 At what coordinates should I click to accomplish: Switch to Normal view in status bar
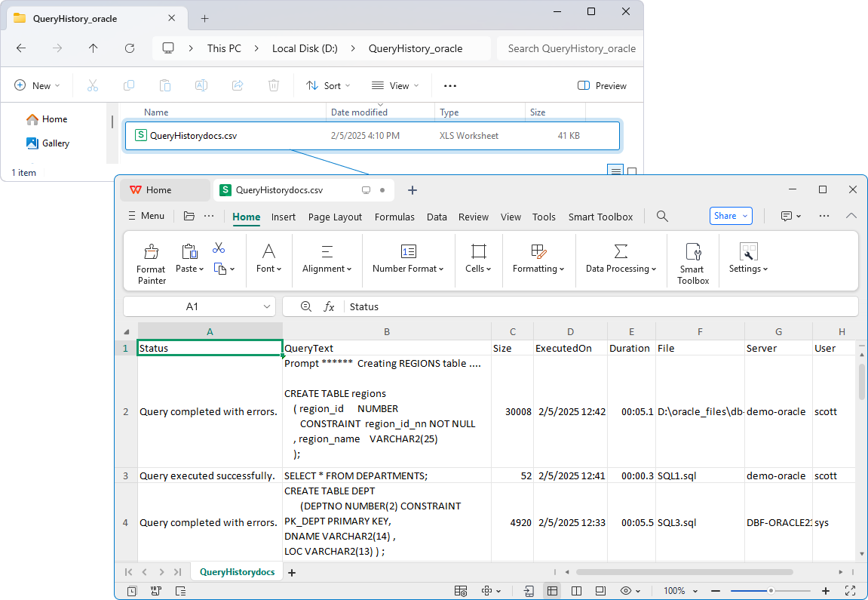(553, 591)
